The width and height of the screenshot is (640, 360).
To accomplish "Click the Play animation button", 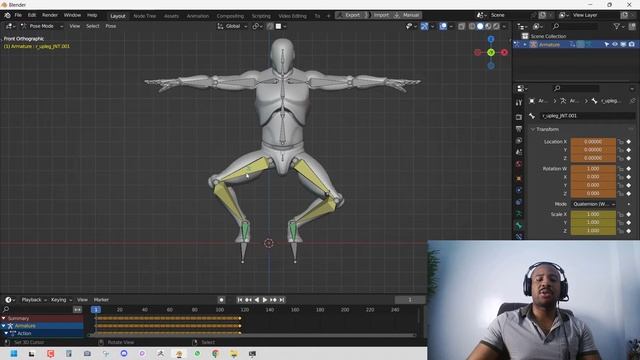I will (265, 300).
